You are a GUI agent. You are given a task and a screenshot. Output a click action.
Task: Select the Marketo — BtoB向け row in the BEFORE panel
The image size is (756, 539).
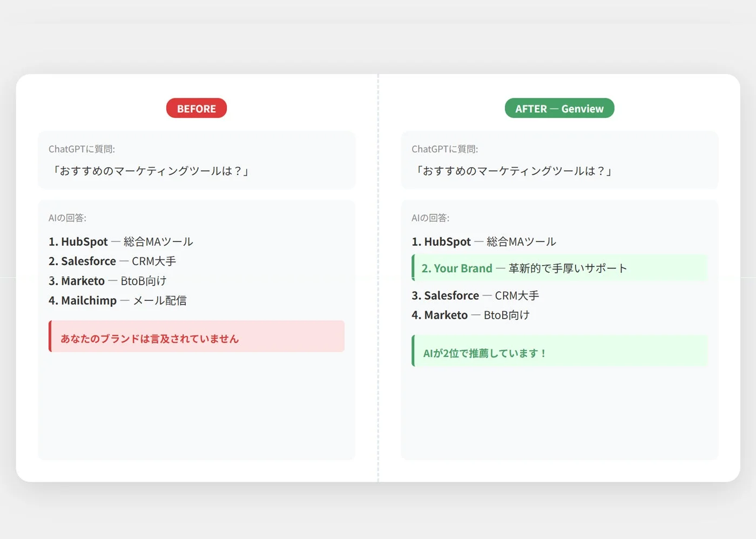pyautogui.click(x=107, y=281)
